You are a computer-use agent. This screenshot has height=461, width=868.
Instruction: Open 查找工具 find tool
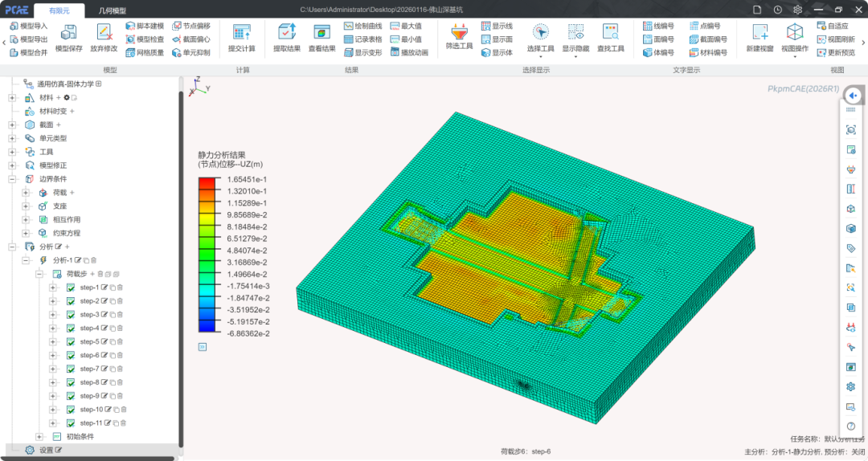tap(611, 32)
